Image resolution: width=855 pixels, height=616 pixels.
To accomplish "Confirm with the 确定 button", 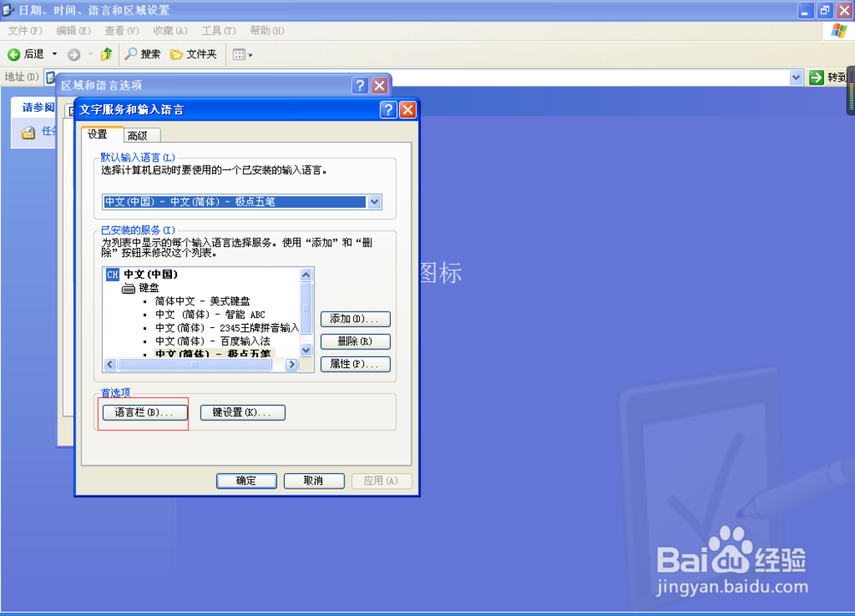I will click(246, 481).
